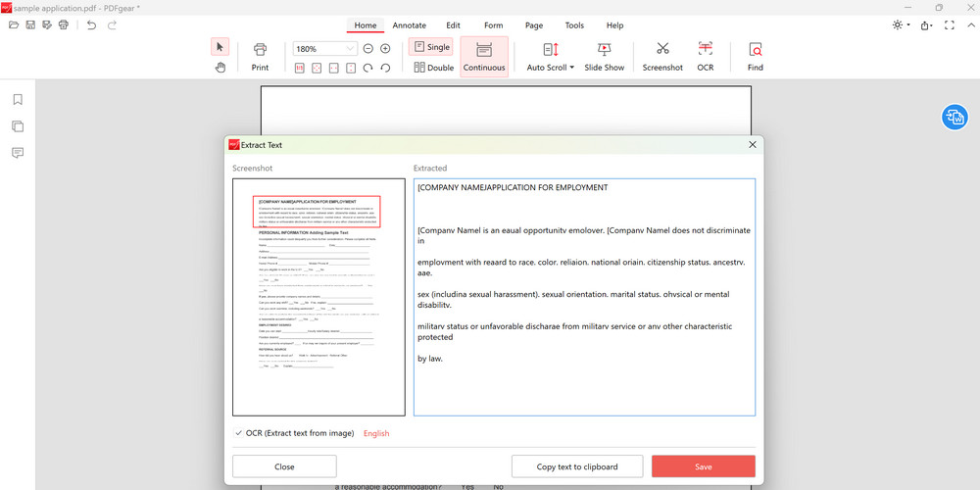Screen dimensions: 980x490
Task: Click the Save floppy disk icon
Action: click(30, 25)
